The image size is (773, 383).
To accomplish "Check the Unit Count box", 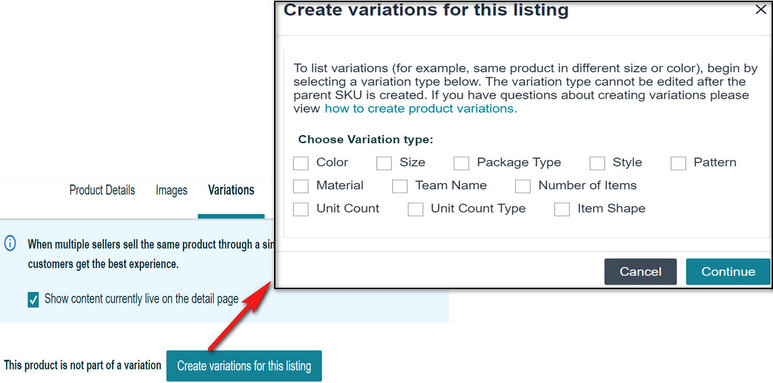I will (301, 209).
